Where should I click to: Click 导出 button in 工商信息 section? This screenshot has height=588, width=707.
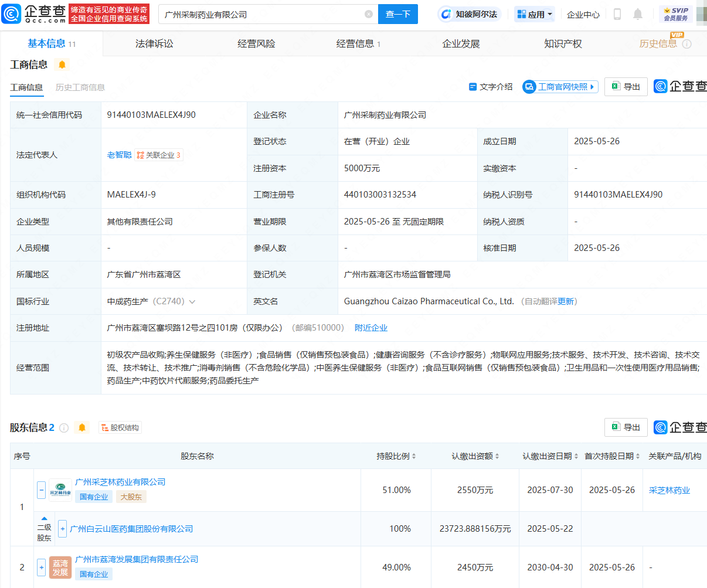(x=626, y=87)
